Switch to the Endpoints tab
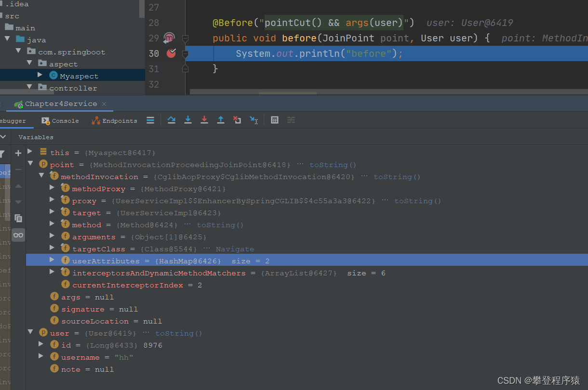 (x=114, y=121)
